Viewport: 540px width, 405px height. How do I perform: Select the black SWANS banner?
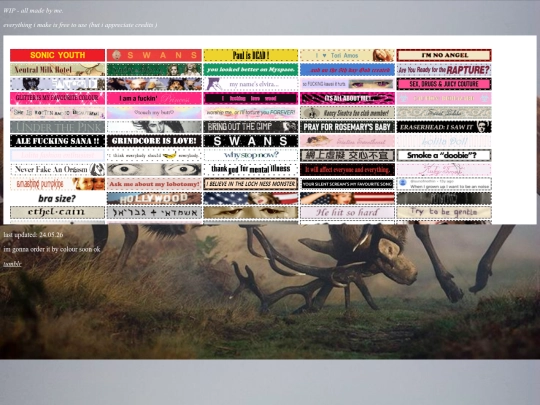(251, 141)
